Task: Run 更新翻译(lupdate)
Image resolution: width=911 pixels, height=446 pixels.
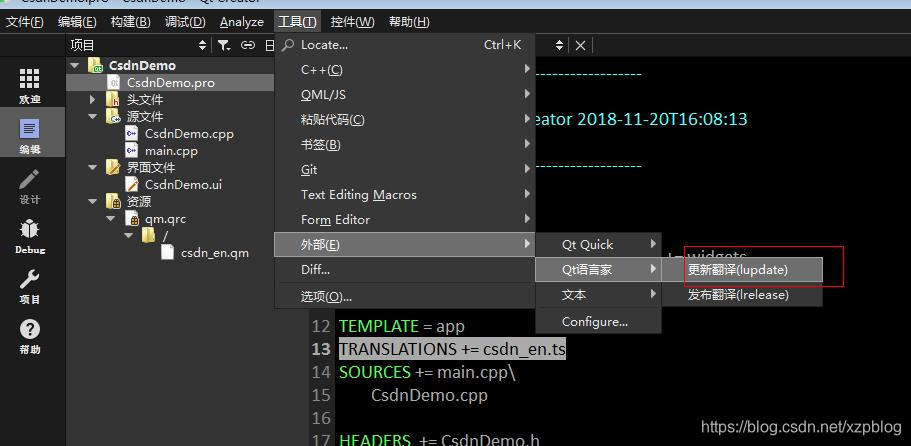Action: [x=742, y=269]
